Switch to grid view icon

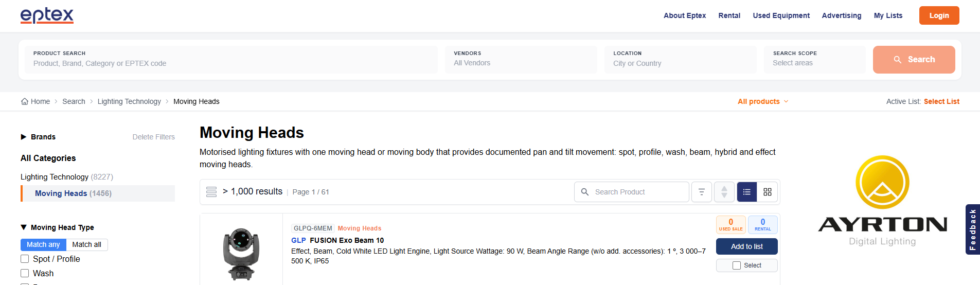(768, 192)
